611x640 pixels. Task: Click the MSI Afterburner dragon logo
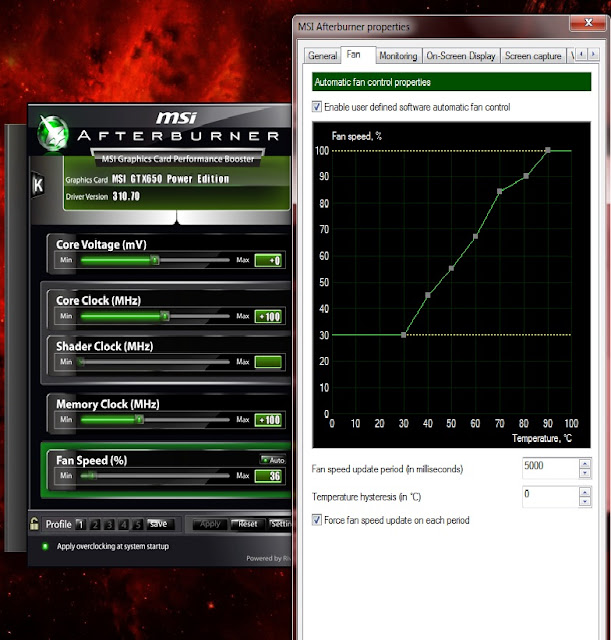click(x=53, y=132)
